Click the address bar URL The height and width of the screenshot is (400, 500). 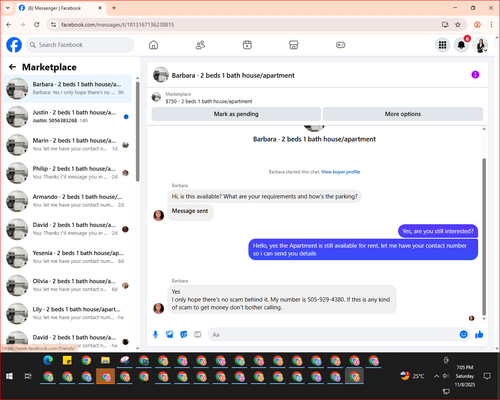117,25
